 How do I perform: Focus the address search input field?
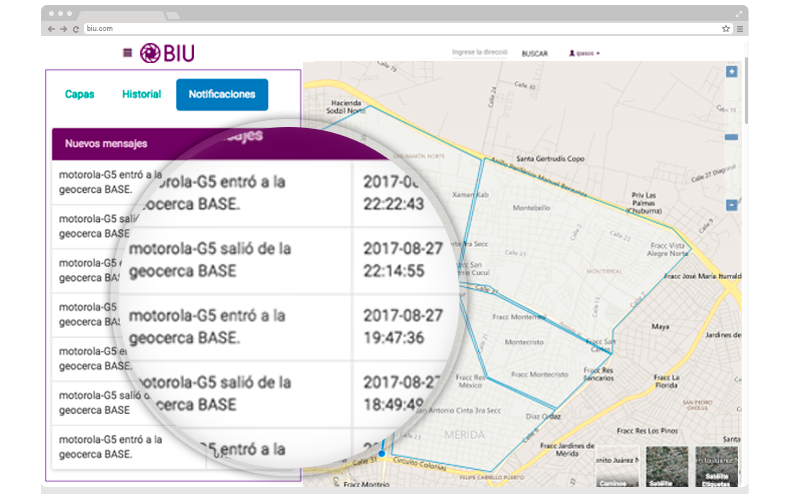pyautogui.click(x=480, y=52)
